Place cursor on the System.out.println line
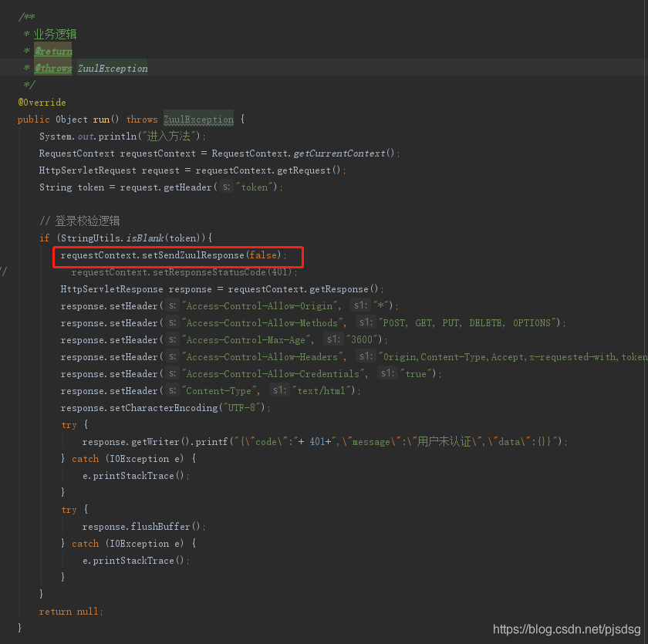The image size is (648, 644). (x=123, y=137)
